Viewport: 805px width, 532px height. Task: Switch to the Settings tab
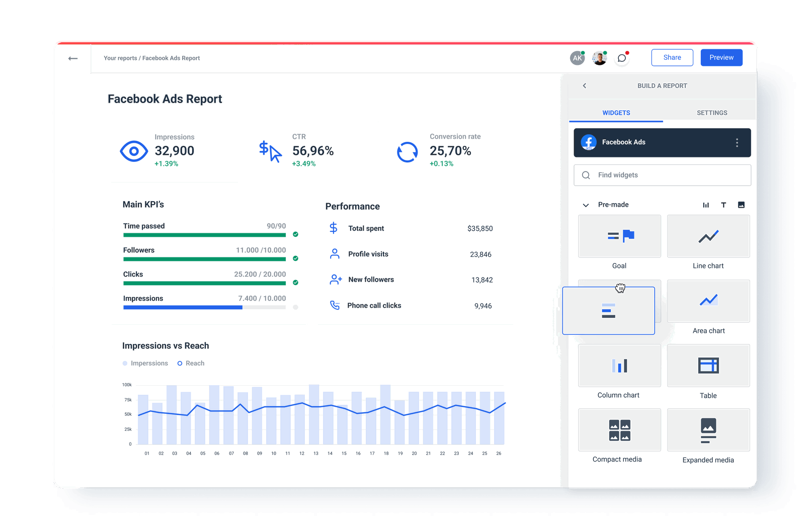click(x=711, y=112)
